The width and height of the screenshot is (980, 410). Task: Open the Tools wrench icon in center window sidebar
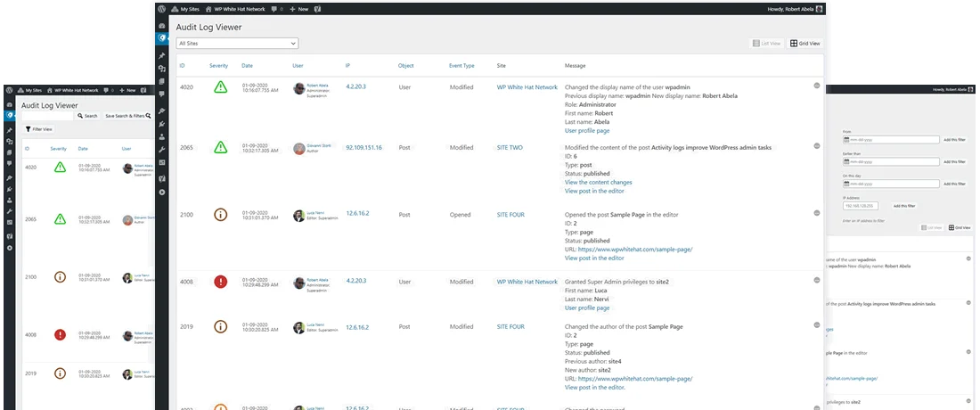click(x=161, y=147)
